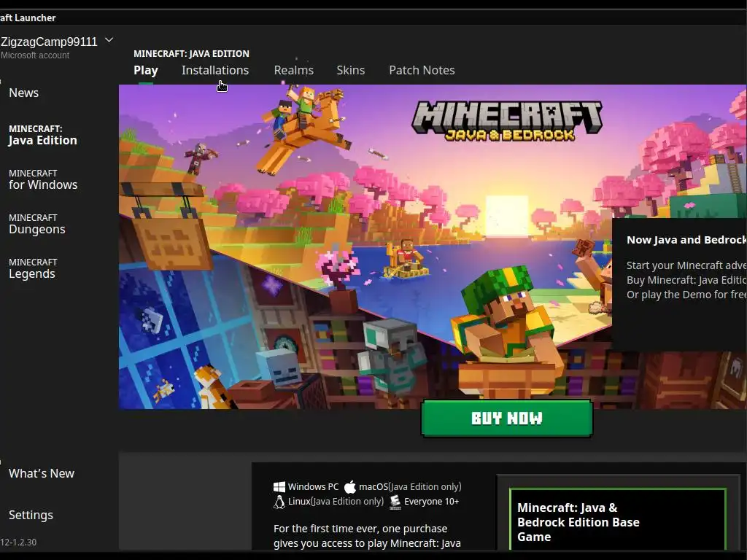Open the Realms tab
This screenshot has width=747, height=560.
pyautogui.click(x=293, y=71)
